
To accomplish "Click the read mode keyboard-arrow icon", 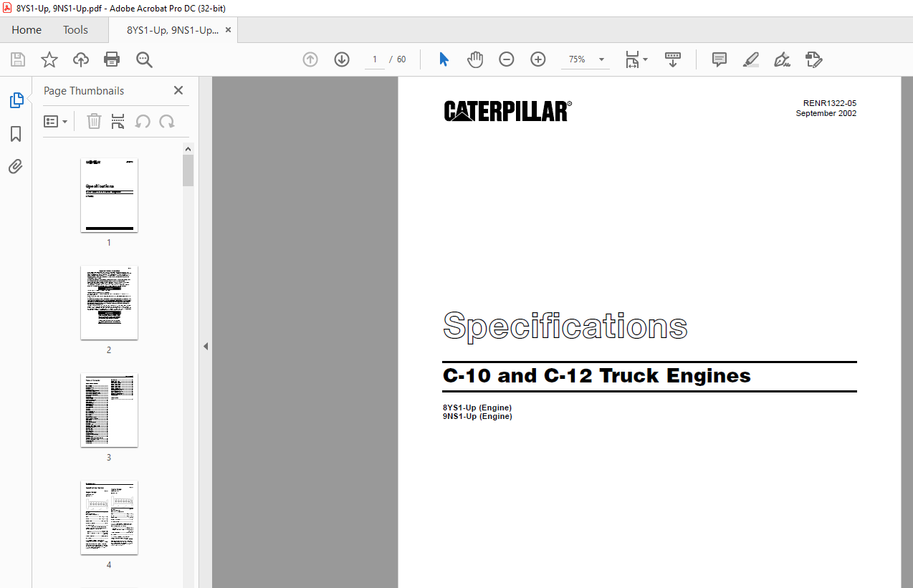I will click(x=673, y=59).
